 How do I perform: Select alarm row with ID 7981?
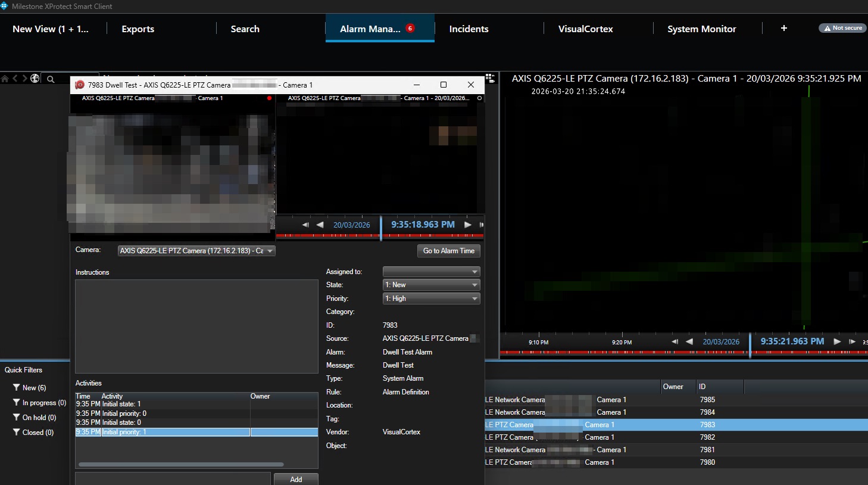point(676,450)
